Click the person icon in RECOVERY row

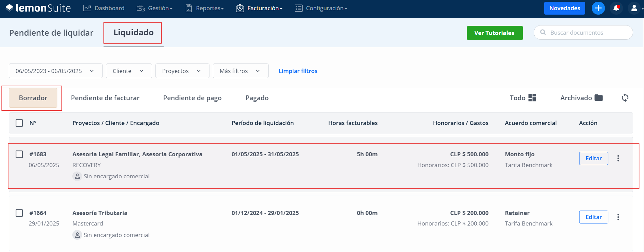pyautogui.click(x=77, y=176)
